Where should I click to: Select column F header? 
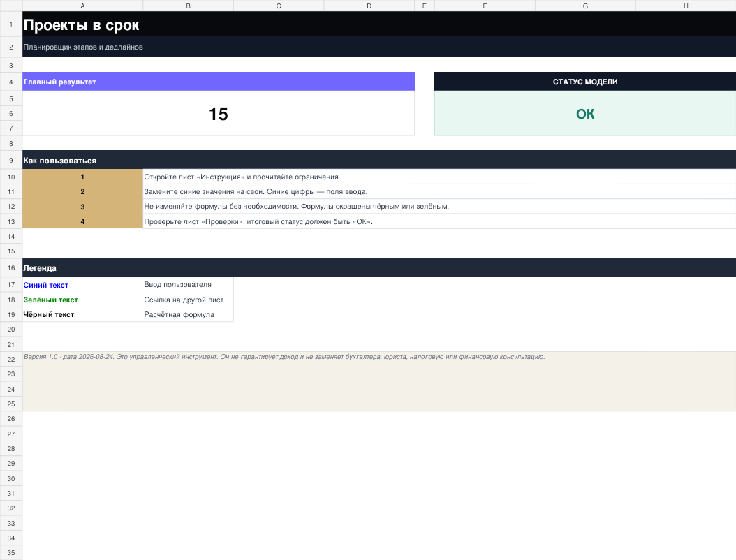click(485, 6)
